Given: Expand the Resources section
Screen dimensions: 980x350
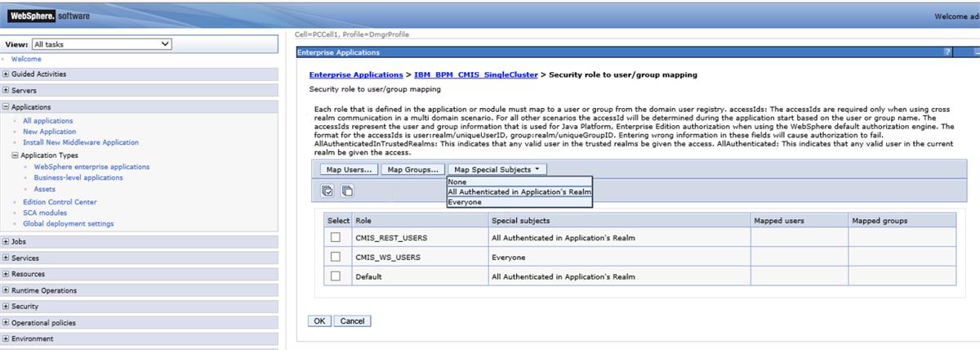Looking at the screenshot, I should [x=7, y=274].
